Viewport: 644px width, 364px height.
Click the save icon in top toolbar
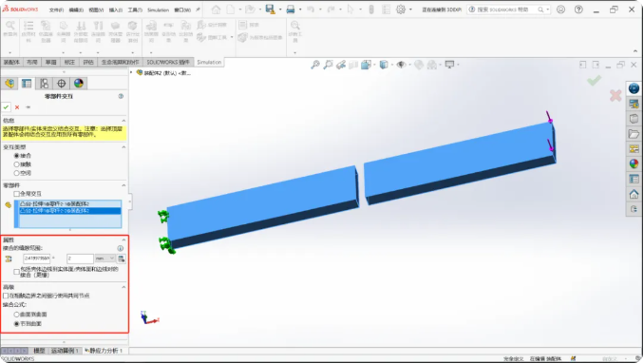270,10
